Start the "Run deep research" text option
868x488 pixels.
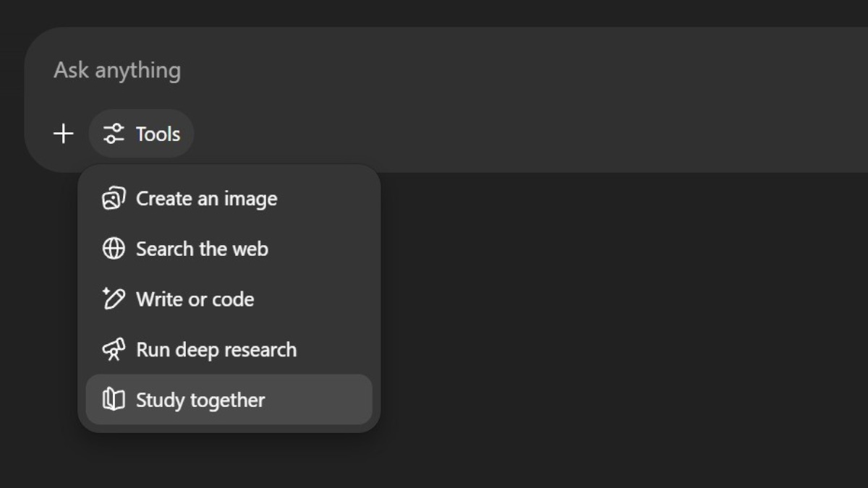216,350
